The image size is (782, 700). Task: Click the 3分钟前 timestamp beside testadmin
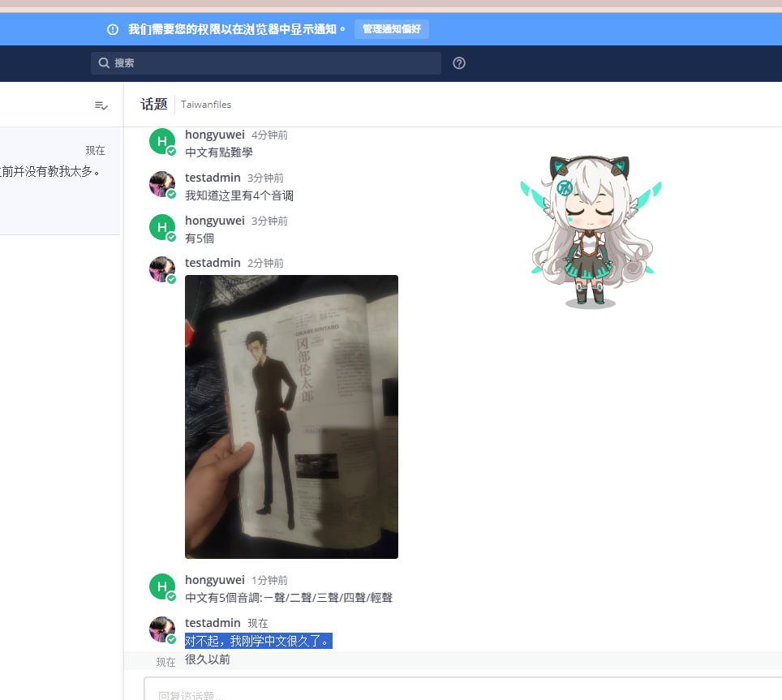[265, 178]
